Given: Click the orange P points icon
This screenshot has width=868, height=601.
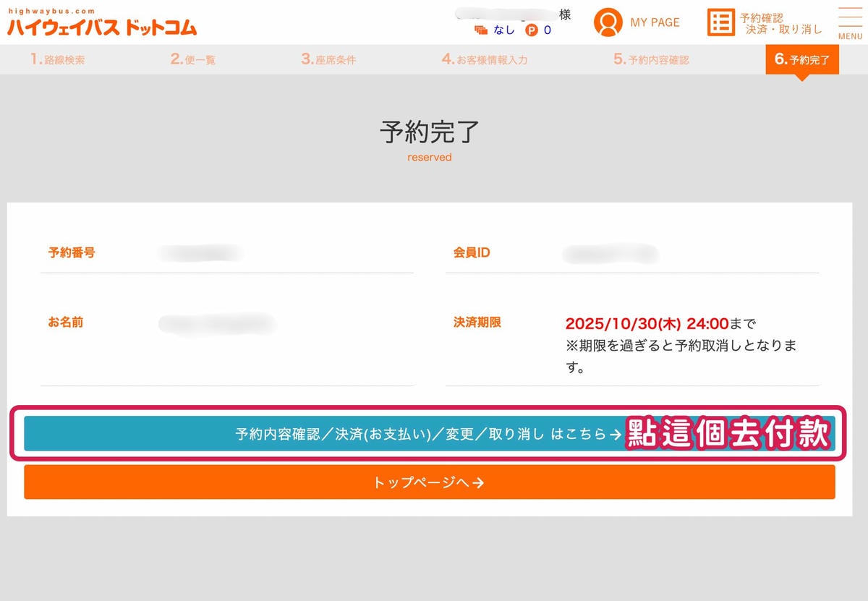Looking at the screenshot, I should (x=532, y=30).
